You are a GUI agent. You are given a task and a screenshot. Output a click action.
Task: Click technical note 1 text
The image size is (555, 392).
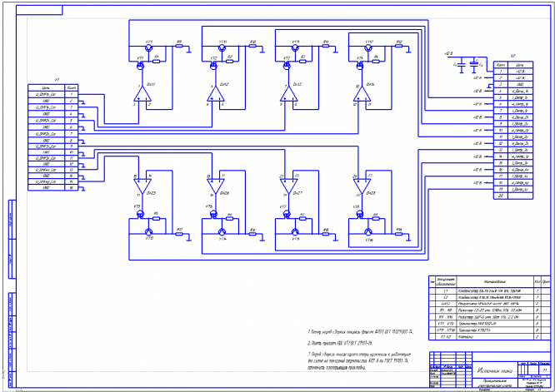[x=361, y=332]
